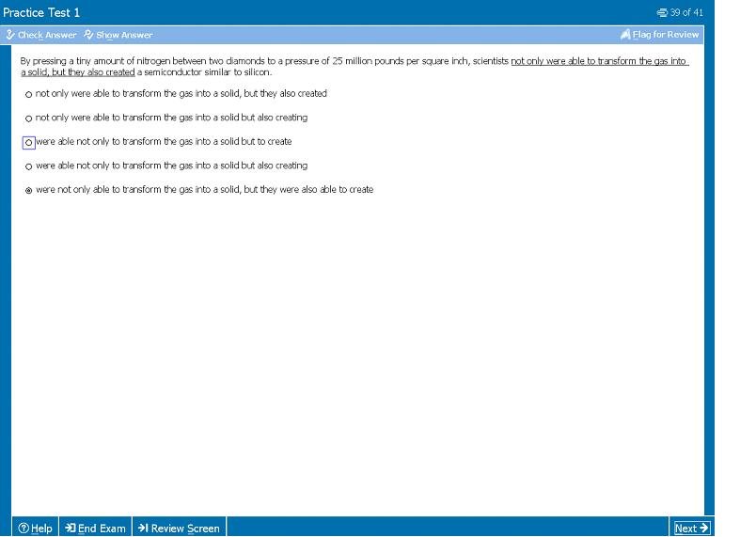The height and width of the screenshot is (537, 756).
Task: Select option 'not only were able... they also created'
Action: 28,94
